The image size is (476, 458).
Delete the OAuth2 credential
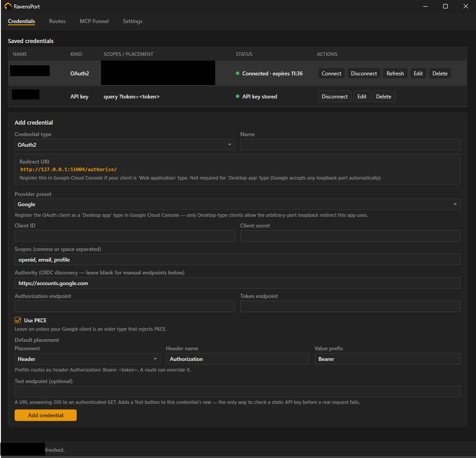click(x=440, y=74)
